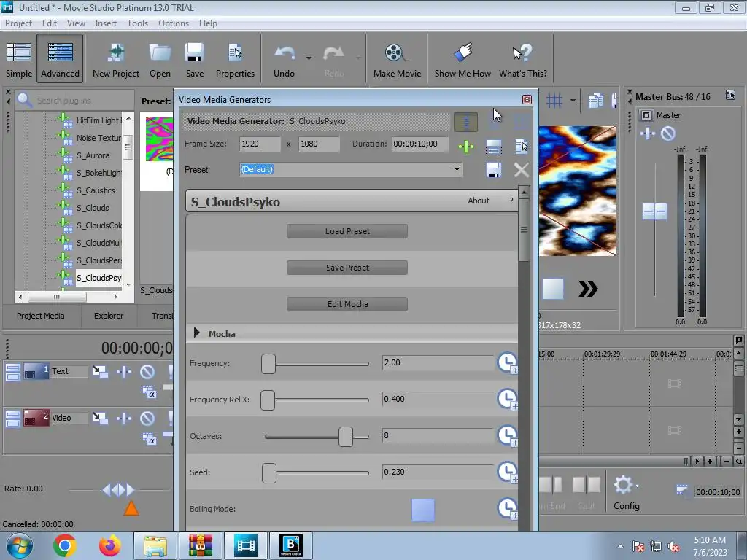Close the Video Media Generators dialog
Screen dimensions: 747x560
pyautogui.click(x=527, y=99)
